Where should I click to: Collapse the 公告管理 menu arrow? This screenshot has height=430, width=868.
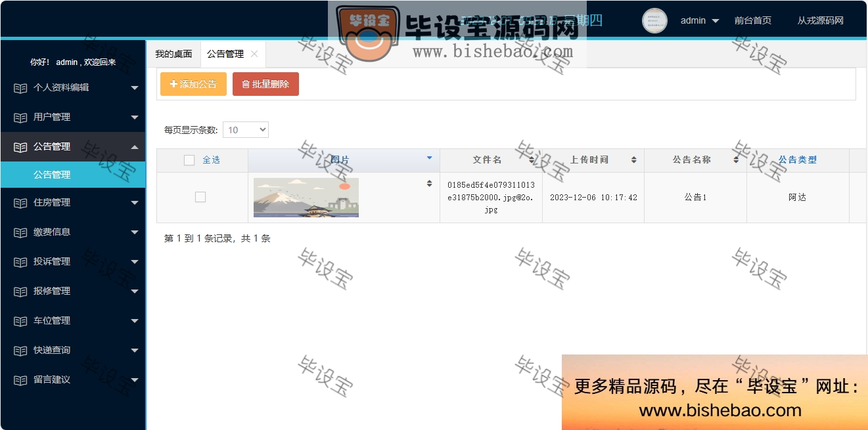pos(135,147)
